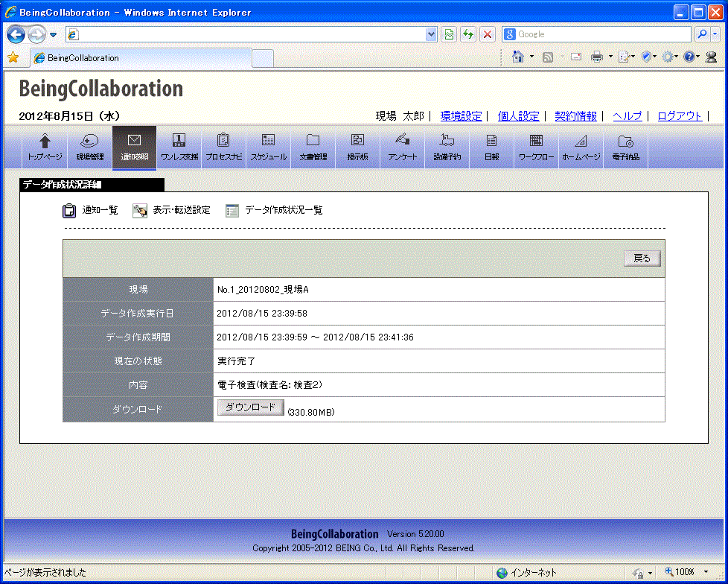Open the 環境設定 link
The width and height of the screenshot is (728, 584).
[x=461, y=116]
